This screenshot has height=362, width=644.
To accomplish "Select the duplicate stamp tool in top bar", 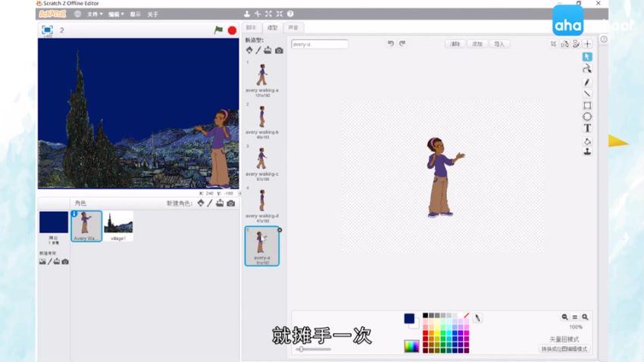I will 247,14.
